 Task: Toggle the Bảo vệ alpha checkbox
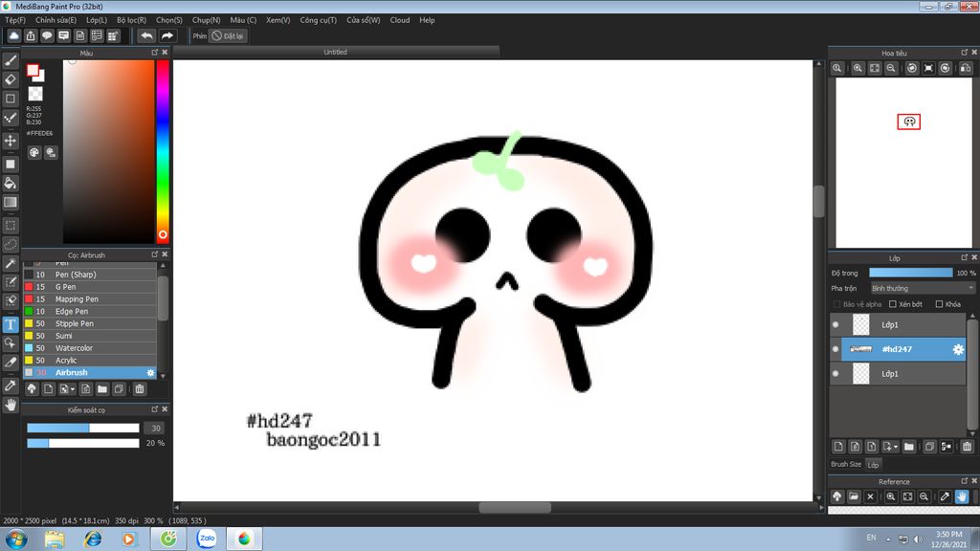pos(836,304)
